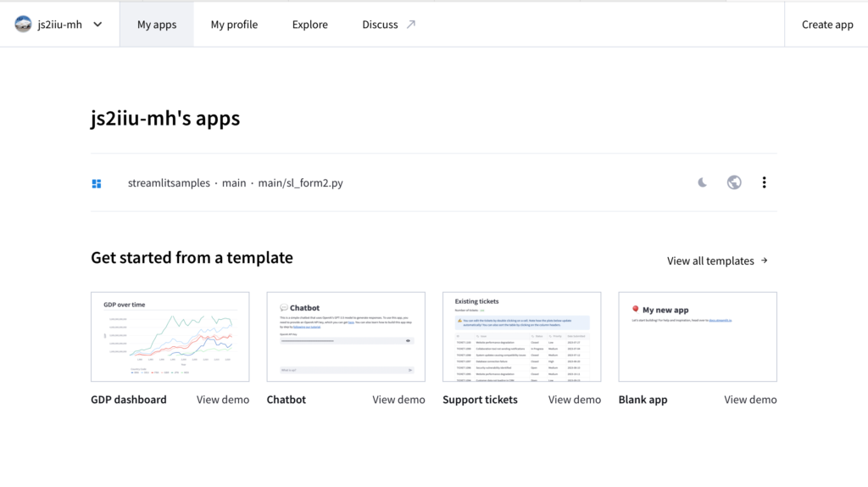This screenshot has width=868, height=487.
Task: Click the moon sleep status icon
Action: [703, 182]
